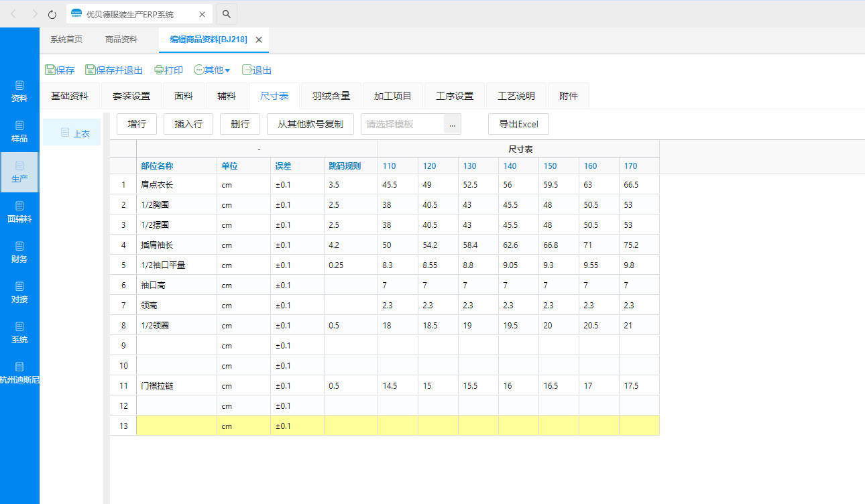Click the magnifier search icon

[227, 14]
